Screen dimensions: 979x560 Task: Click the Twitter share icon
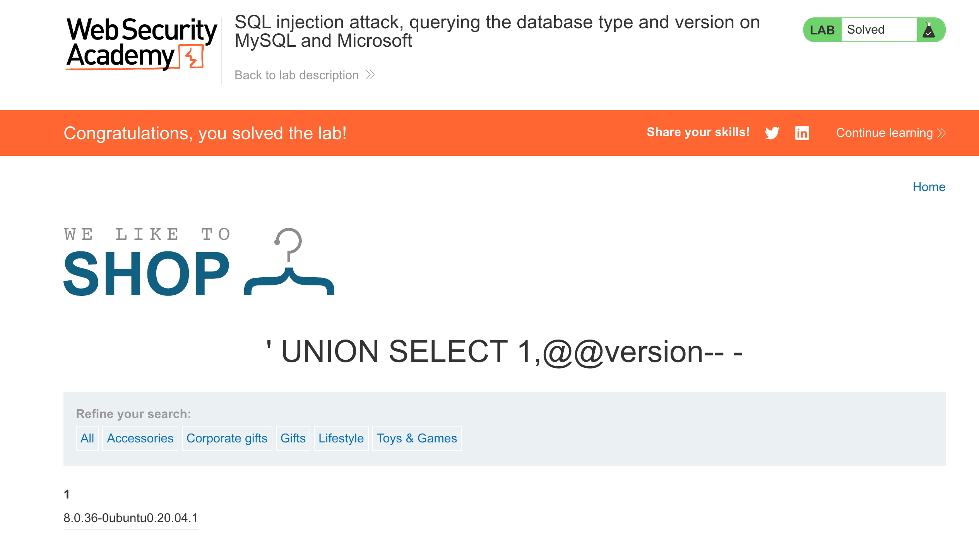point(772,133)
